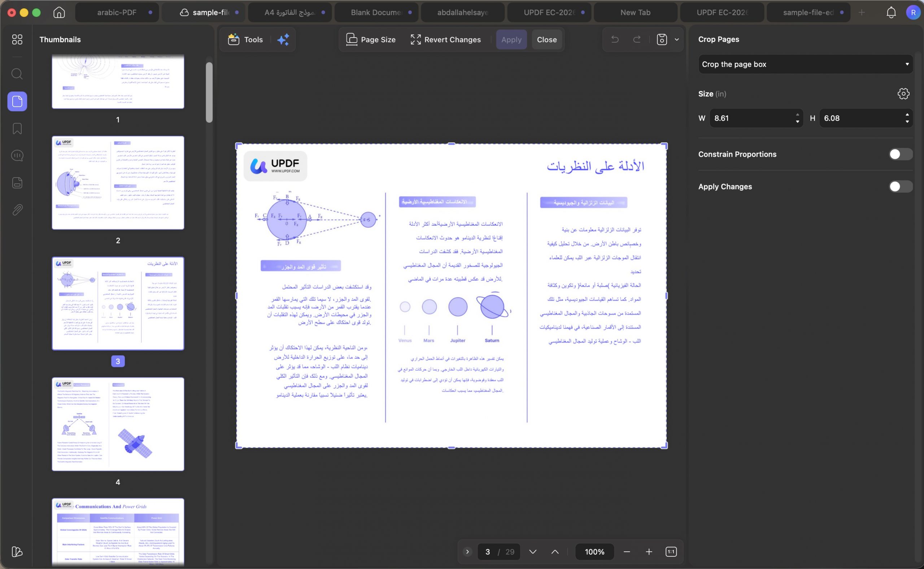Click the undo arrow icon

pyautogui.click(x=615, y=39)
